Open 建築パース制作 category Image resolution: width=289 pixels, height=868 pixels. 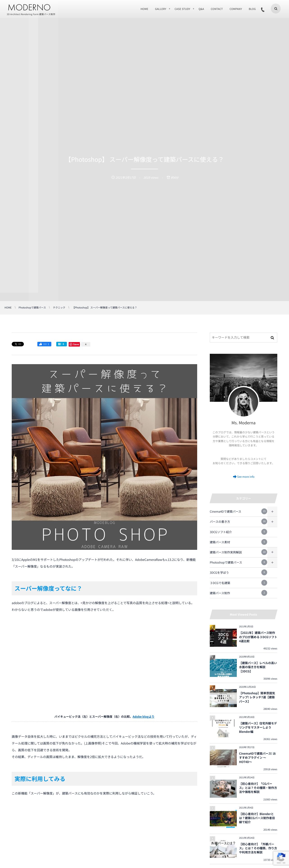pos(220,593)
